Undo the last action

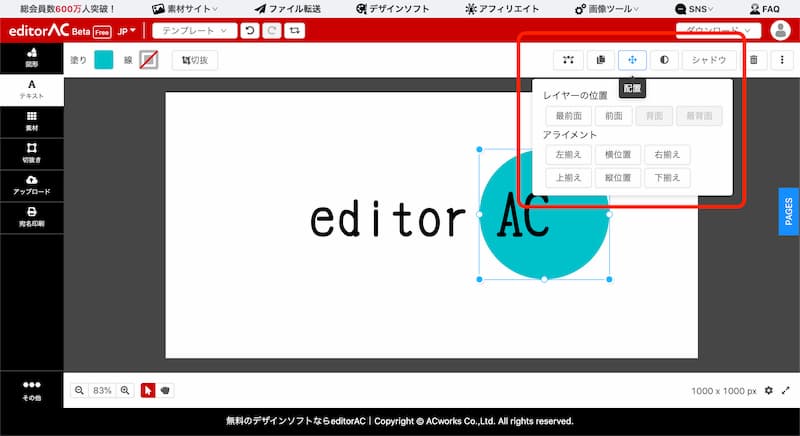(x=250, y=31)
